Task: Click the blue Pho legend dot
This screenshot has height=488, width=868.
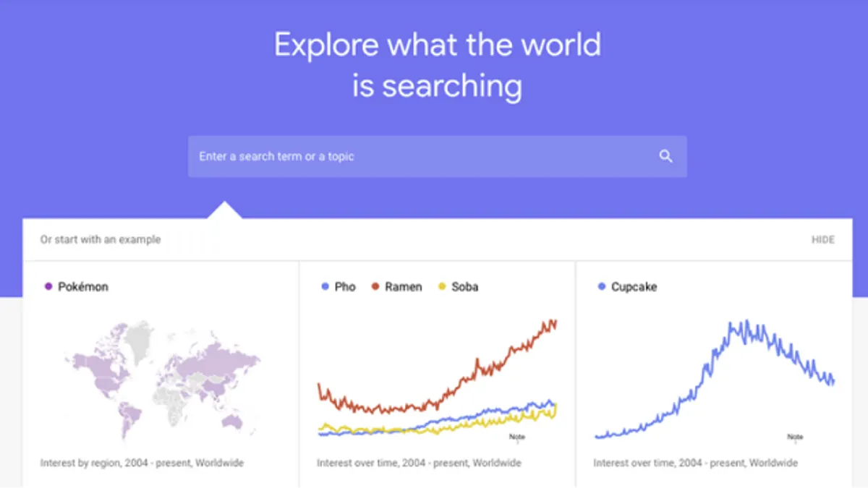Action: (325, 287)
